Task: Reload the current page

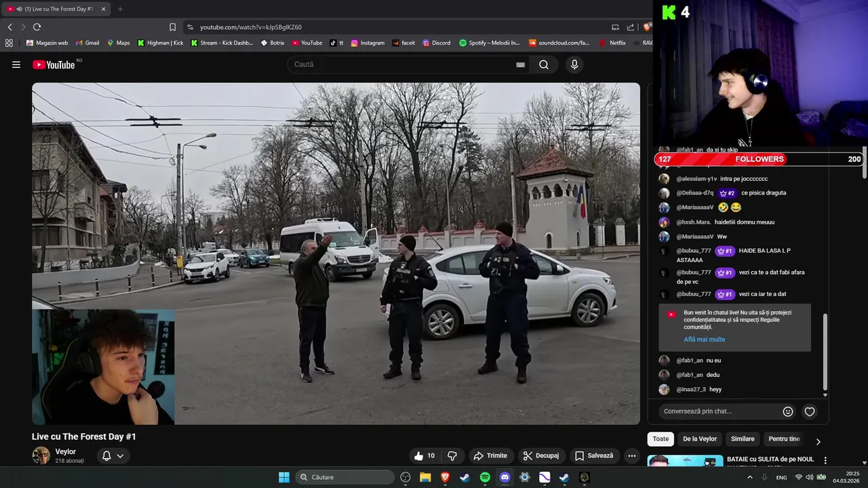Action: tap(37, 27)
